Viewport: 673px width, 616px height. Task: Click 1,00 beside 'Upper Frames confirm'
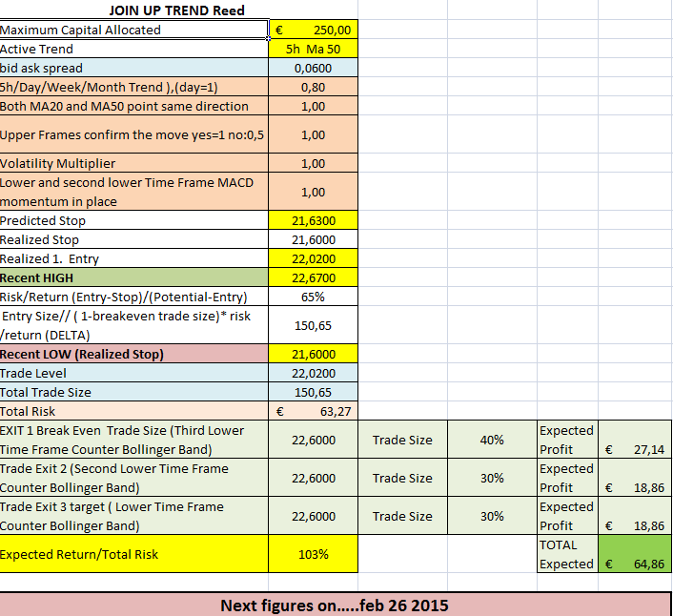point(313,134)
